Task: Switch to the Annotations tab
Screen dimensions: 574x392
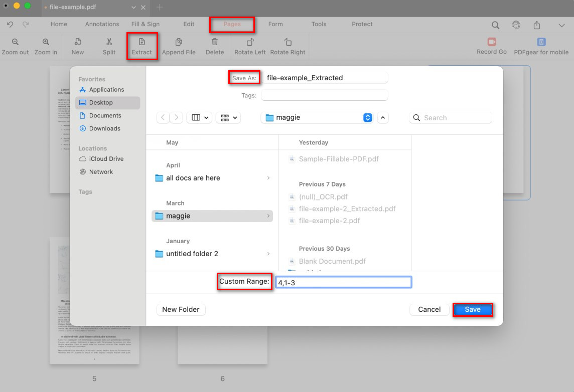Action: [102, 24]
